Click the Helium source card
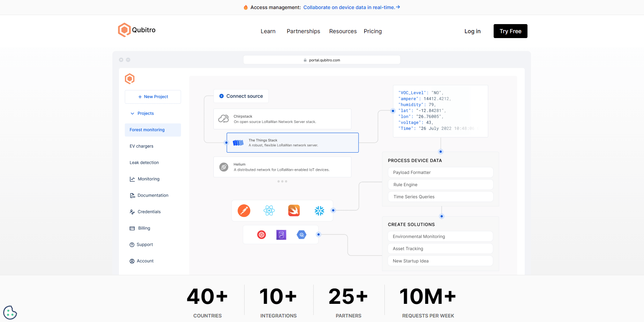 pyautogui.click(x=282, y=167)
